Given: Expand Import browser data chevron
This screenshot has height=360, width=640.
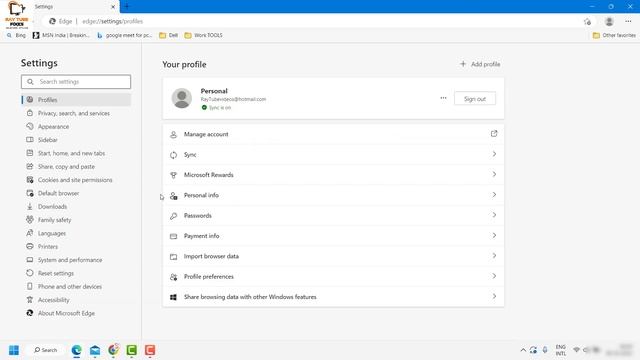Looking at the screenshot, I should [x=494, y=256].
